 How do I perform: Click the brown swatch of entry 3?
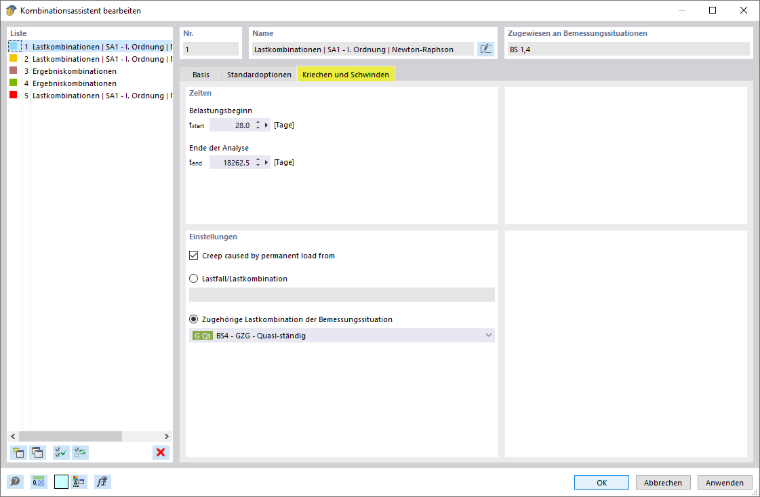tap(14, 70)
